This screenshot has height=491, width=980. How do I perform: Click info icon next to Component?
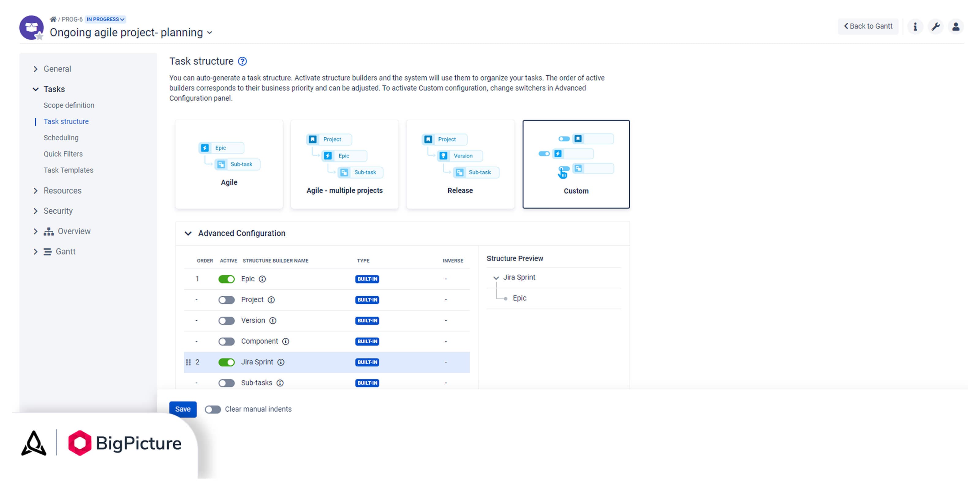click(285, 341)
